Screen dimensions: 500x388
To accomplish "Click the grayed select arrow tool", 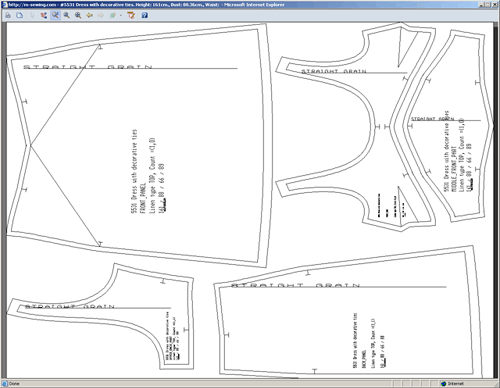I will coord(32,15).
